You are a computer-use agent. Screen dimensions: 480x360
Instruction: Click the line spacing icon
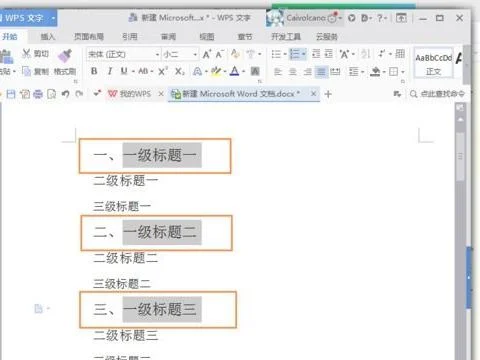pos(353,71)
